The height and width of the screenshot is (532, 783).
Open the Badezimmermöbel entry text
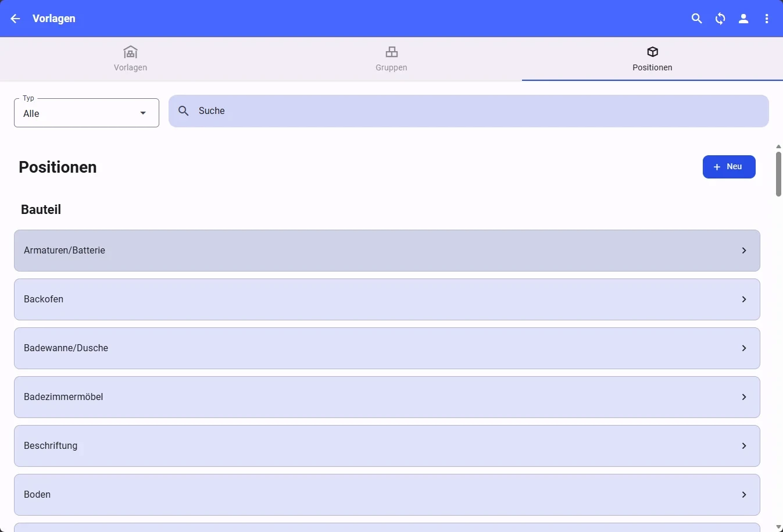pyautogui.click(x=63, y=397)
